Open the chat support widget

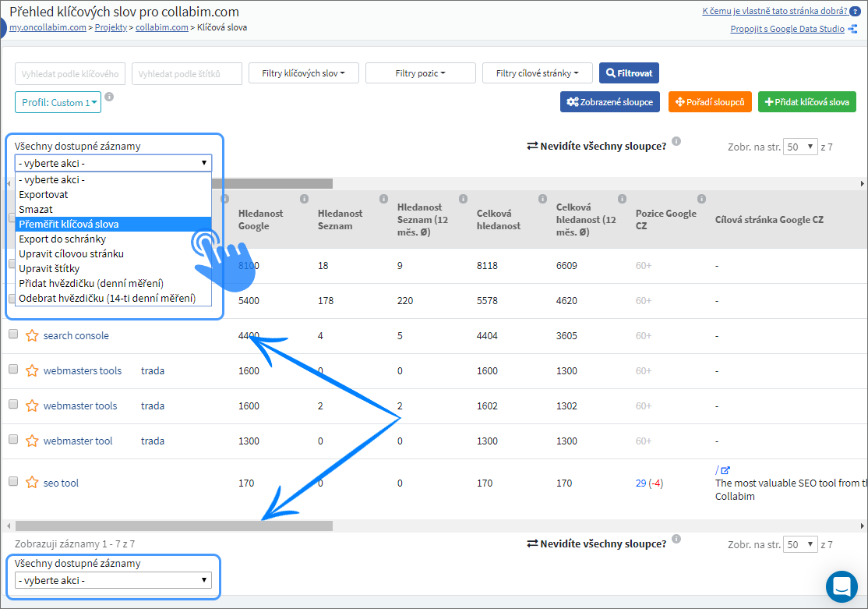pos(842,586)
